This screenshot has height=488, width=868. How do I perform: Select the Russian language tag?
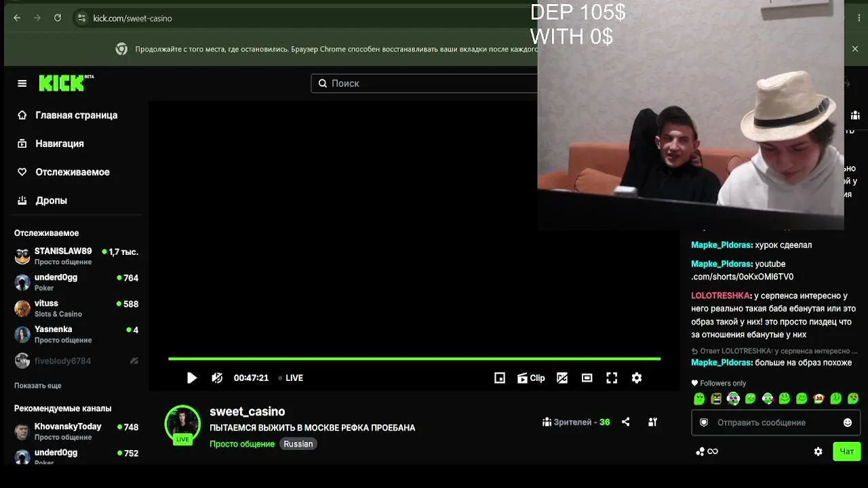coord(298,444)
